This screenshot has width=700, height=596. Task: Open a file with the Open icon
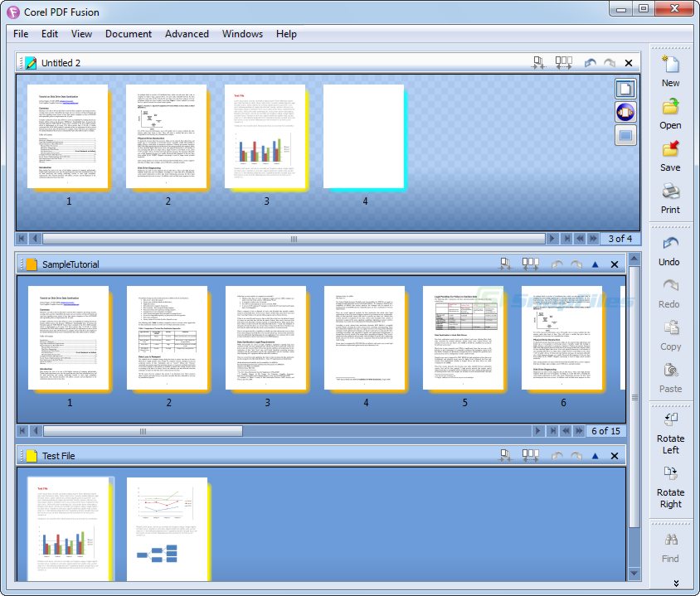[x=670, y=107]
